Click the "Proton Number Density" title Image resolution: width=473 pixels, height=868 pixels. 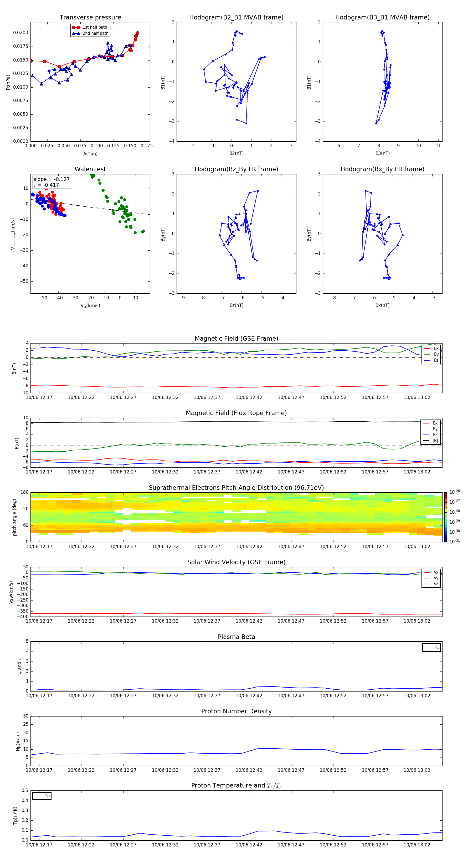pyautogui.click(x=236, y=711)
